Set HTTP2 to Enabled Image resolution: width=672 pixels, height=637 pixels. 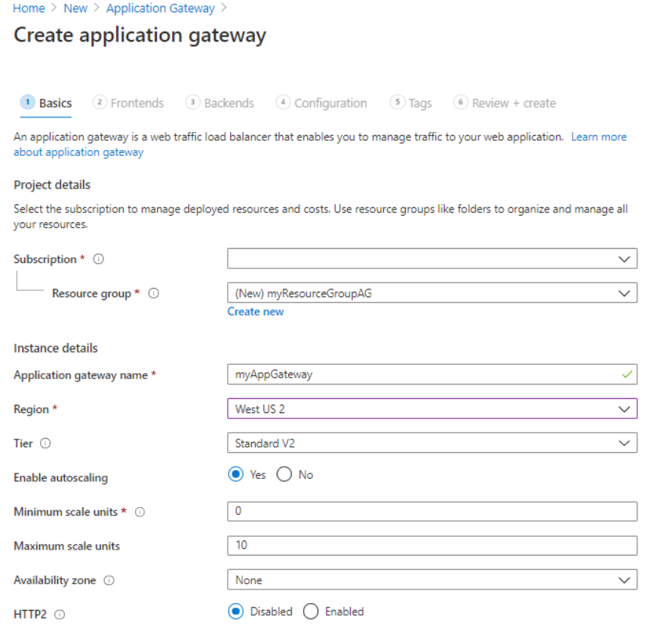point(311,611)
